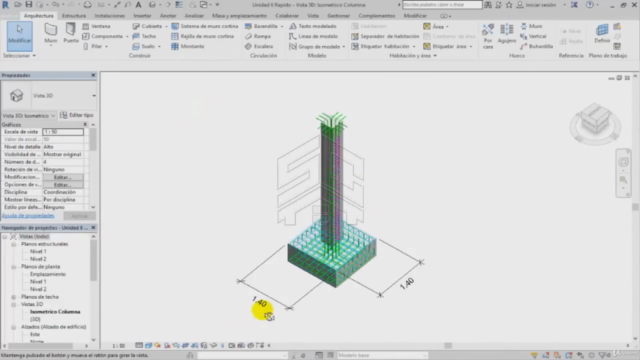Expand Grupo de modelo dropdown

344,47
